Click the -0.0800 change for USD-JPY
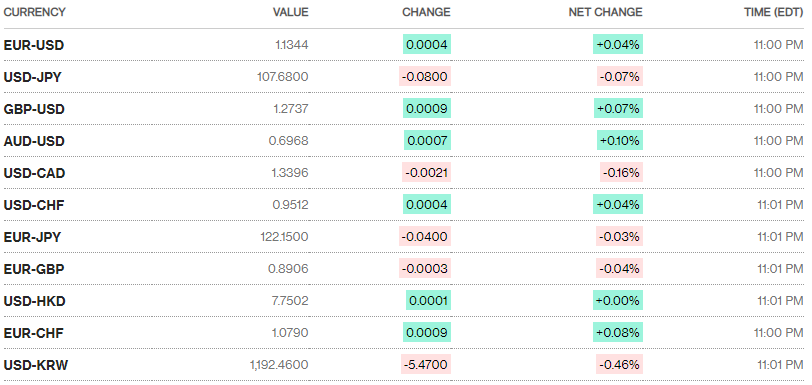The width and height of the screenshot is (812, 385). tap(425, 77)
